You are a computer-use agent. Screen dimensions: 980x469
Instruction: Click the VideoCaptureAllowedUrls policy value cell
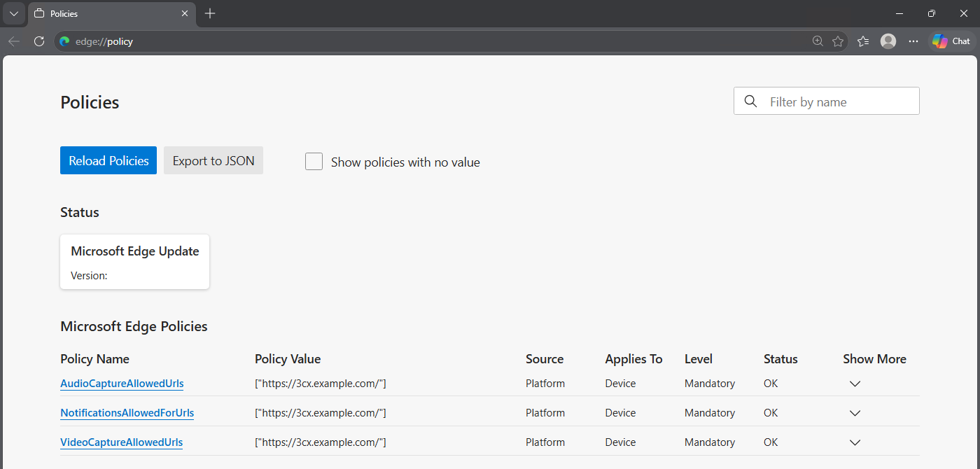click(x=321, y=442)
